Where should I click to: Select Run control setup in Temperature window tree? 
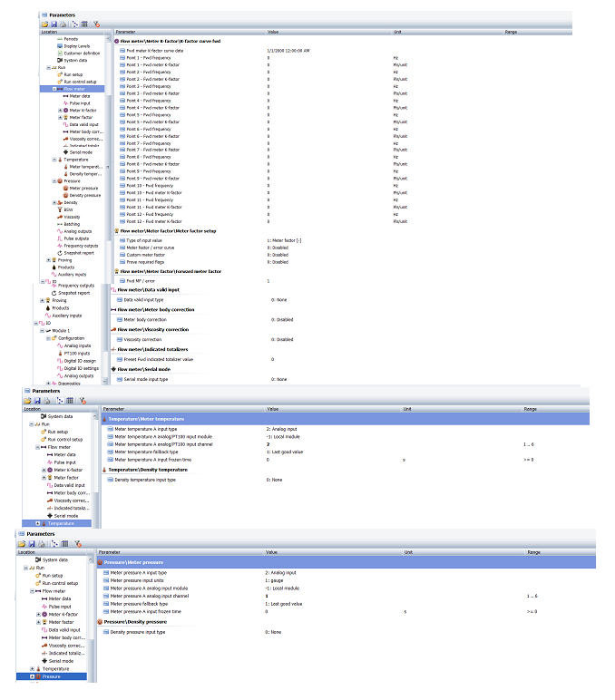click(x=65, y=439)
